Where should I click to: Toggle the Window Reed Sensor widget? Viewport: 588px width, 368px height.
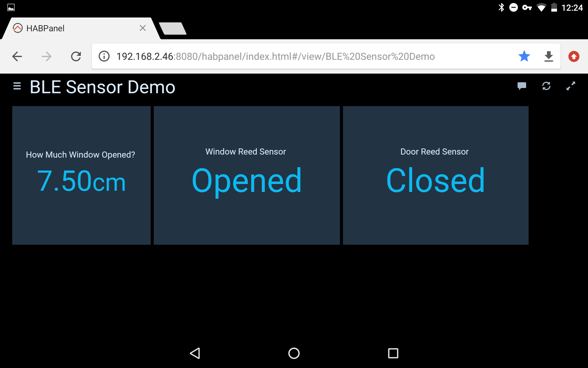[247, 175]
